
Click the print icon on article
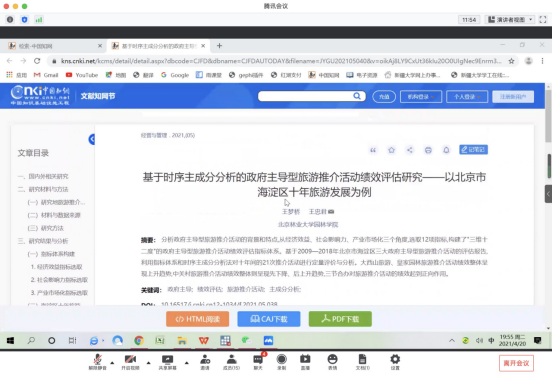428,150
